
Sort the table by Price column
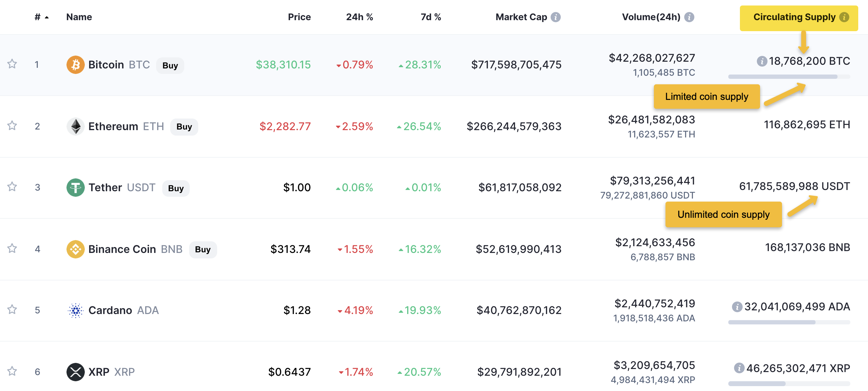tap(299, 17)
